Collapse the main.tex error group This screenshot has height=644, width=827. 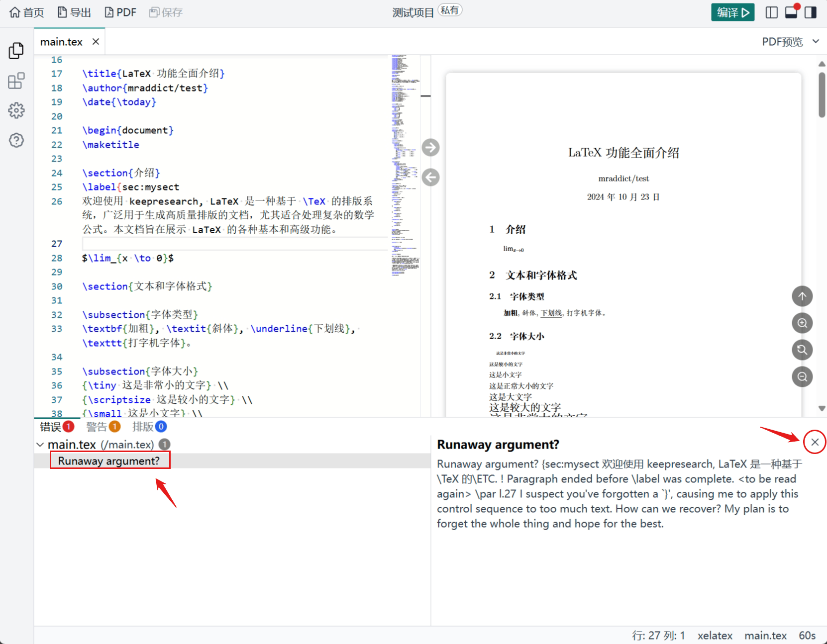click(x=40, y=445)
